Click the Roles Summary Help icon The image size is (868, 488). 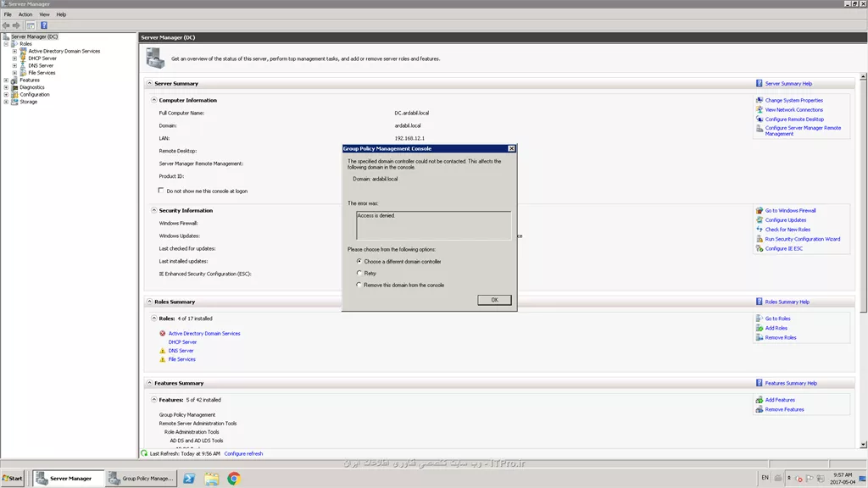(759, 302)
